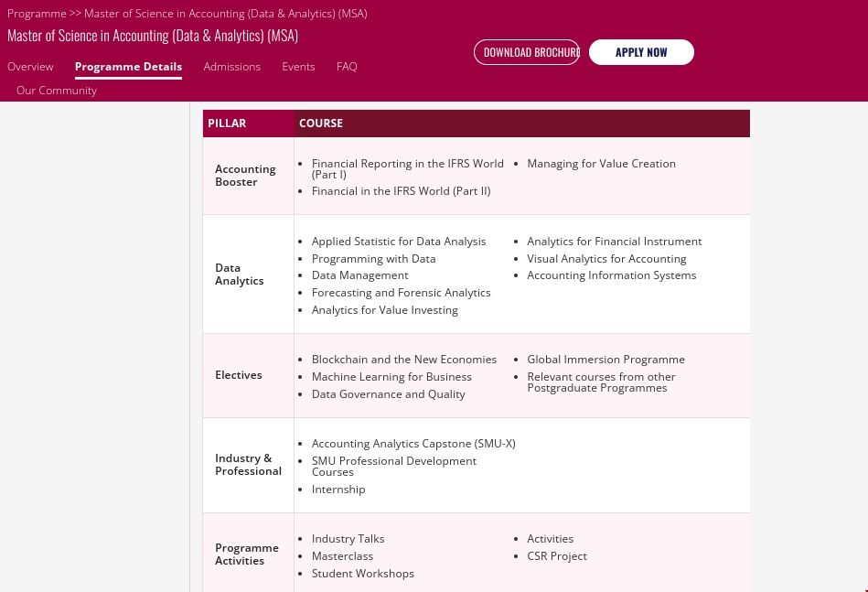Click the PILLAR column header
The image size is (868, 592).
click(x=227, y=124)
